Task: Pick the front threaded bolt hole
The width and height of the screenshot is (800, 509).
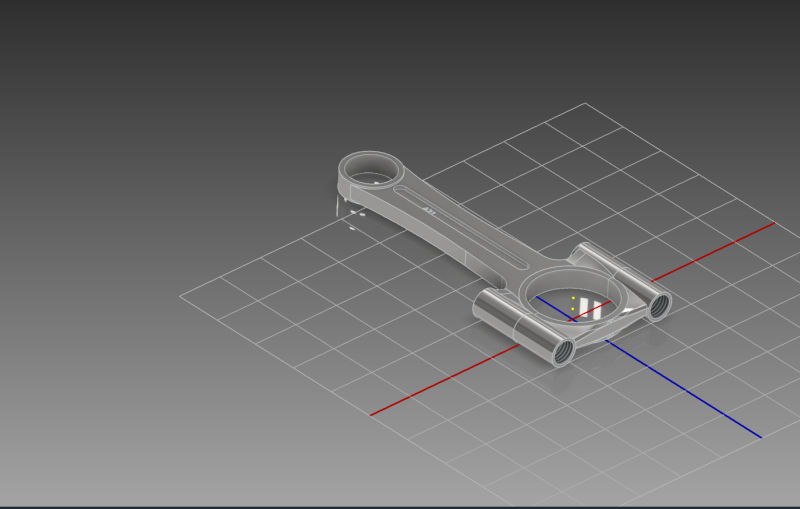Action: (x=564, y=352)
